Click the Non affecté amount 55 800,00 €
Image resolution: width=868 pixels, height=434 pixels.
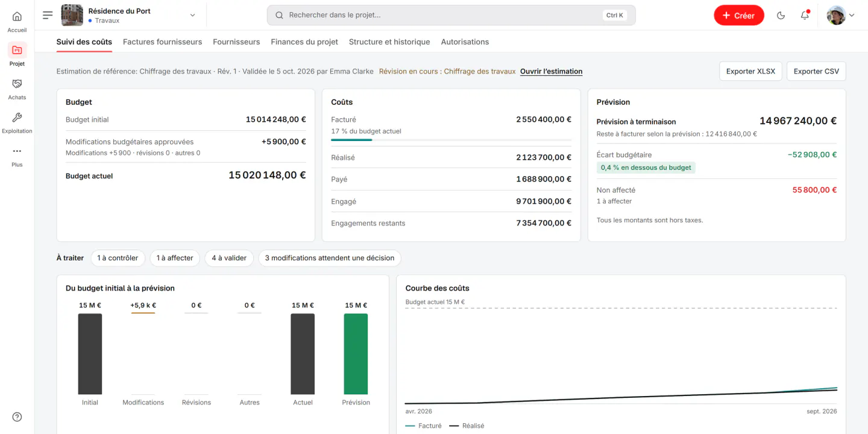(814, 190)
